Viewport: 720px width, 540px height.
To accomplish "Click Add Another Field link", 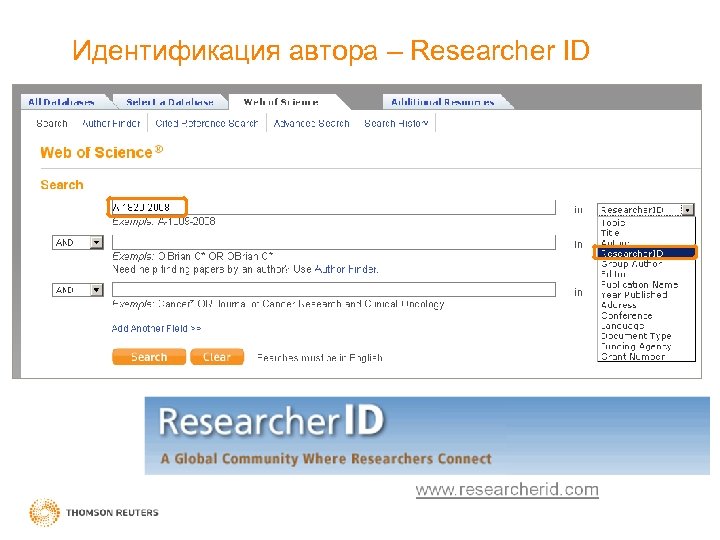I will pyautogui.click(x=156, y=329).
